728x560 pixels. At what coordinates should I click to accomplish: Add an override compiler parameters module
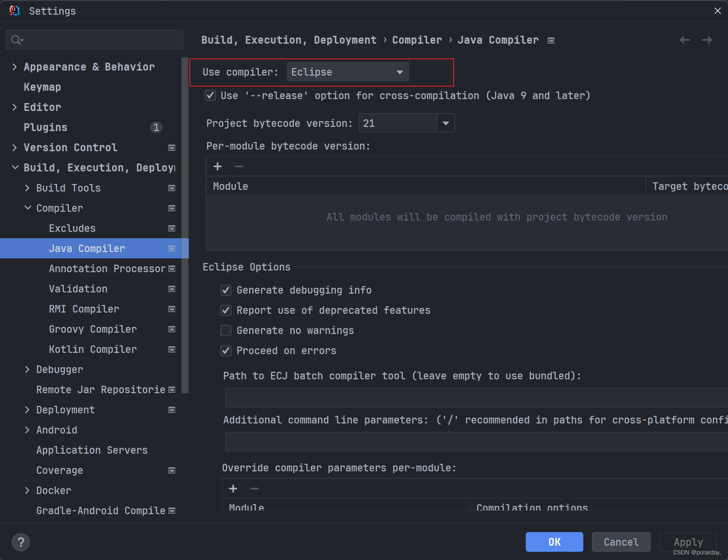click(x=233, y=489)
